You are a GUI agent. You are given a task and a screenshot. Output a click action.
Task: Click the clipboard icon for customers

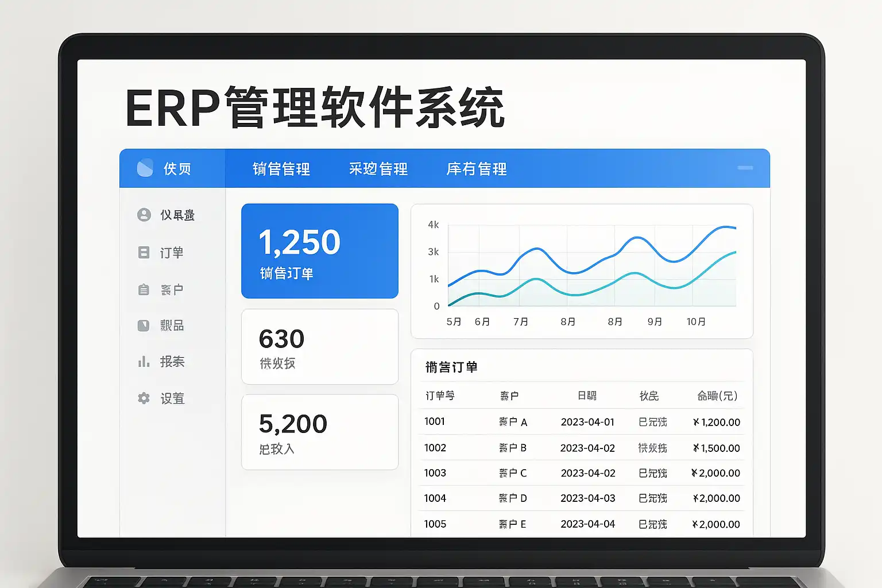tap(144, 289)
